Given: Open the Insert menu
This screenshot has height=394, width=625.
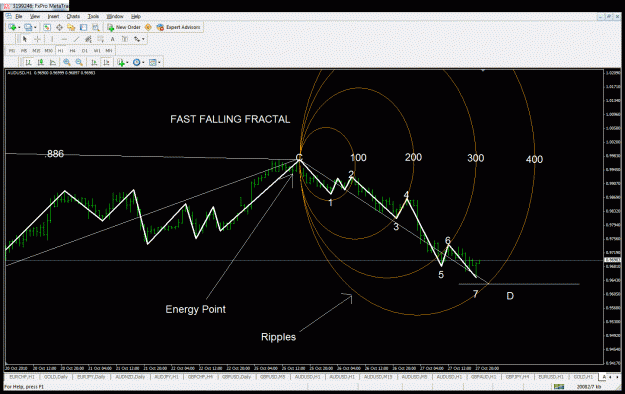Looking at the screenshot, I should 53,16.
